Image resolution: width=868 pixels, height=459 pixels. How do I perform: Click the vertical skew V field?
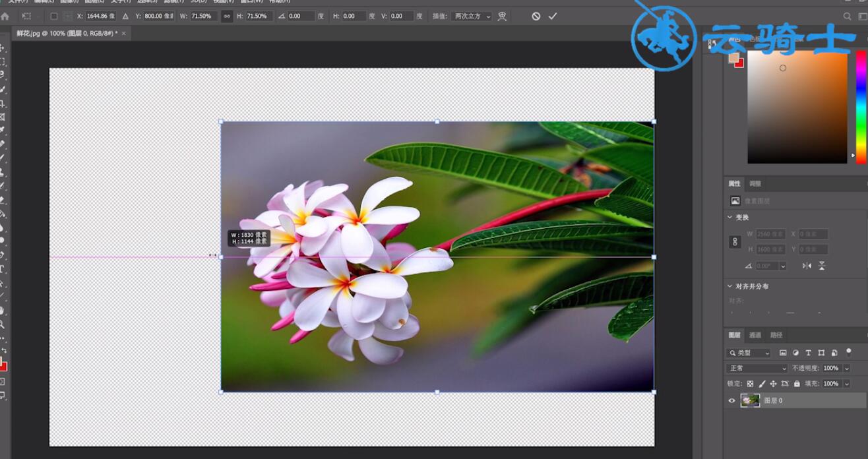[401, 16]
